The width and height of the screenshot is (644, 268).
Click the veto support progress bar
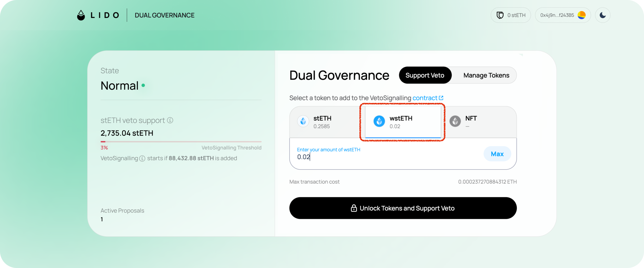tap(181, 142)
